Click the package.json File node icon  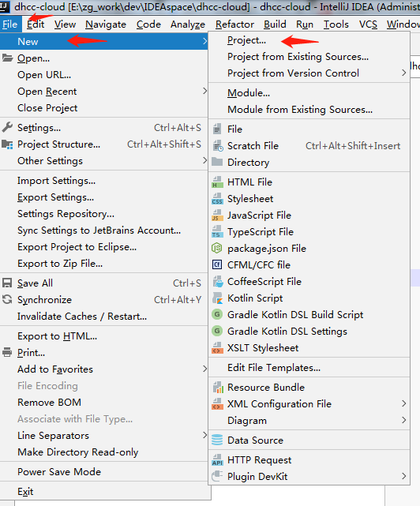point(217,248)
